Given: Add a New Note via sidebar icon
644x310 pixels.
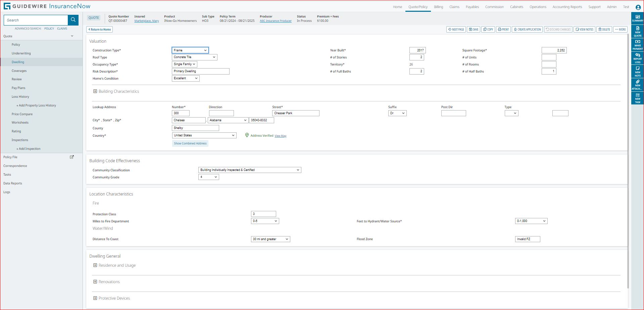Looking at the screenshot, I should (x=637, y=71).
